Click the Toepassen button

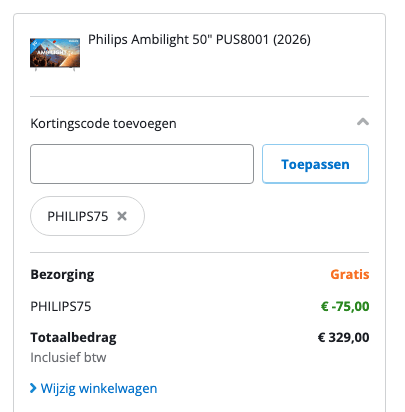[x=315, y=164]
